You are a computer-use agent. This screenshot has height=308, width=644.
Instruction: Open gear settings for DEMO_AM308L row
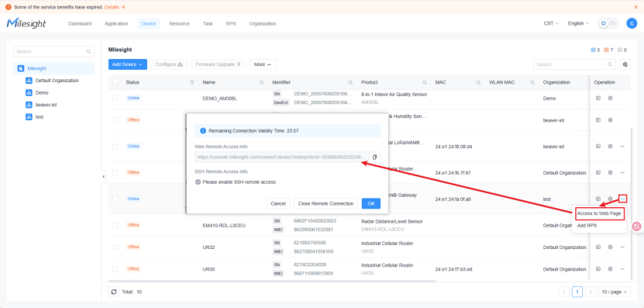click(611, 99)
